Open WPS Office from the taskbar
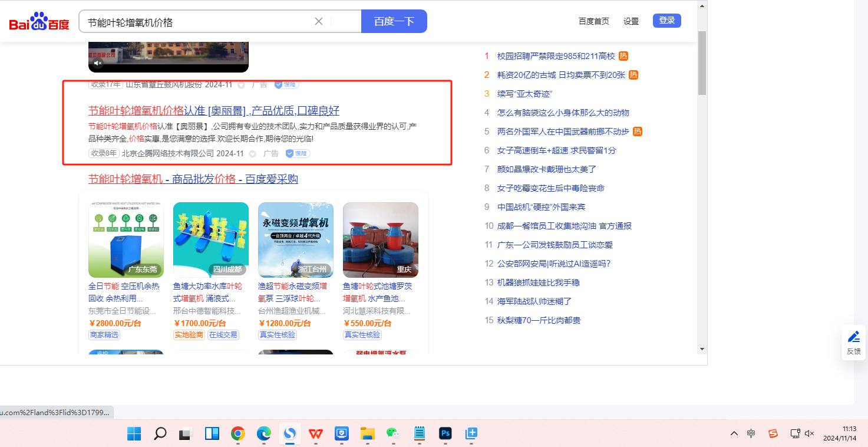This screenshot has width=868, height=447. [316, 434]
